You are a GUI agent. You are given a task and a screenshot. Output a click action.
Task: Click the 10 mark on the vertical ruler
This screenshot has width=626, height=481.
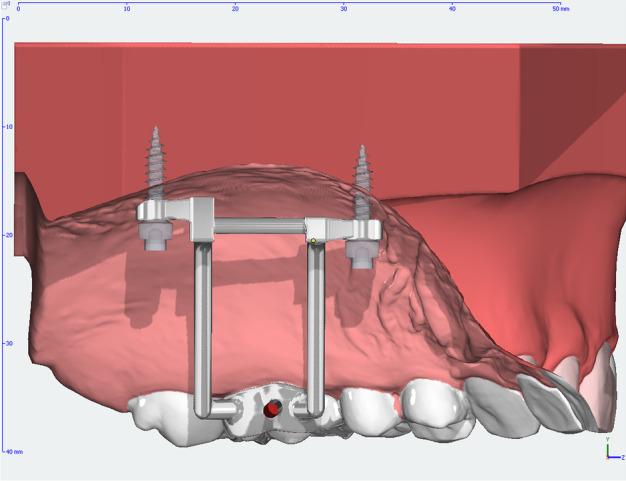coord(8,127)
